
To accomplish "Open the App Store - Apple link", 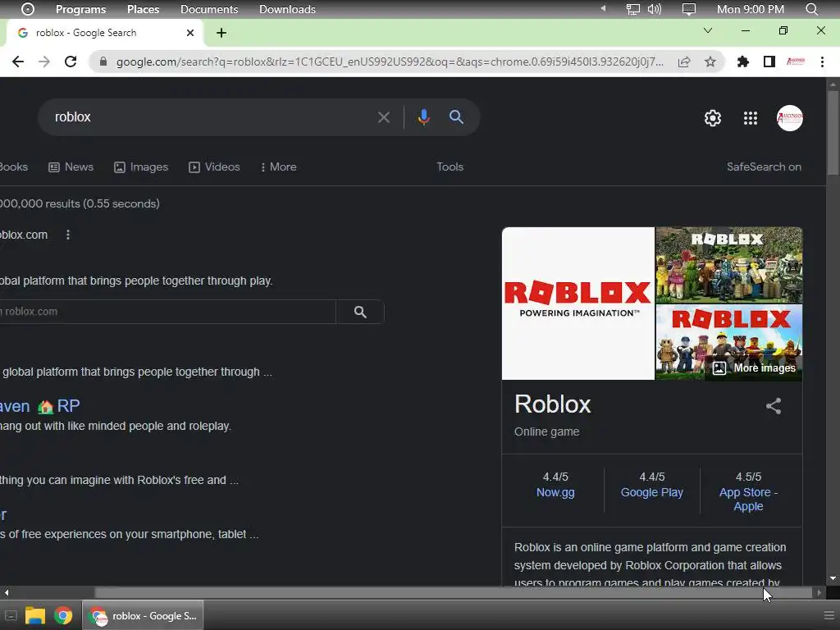I will 748,500.
